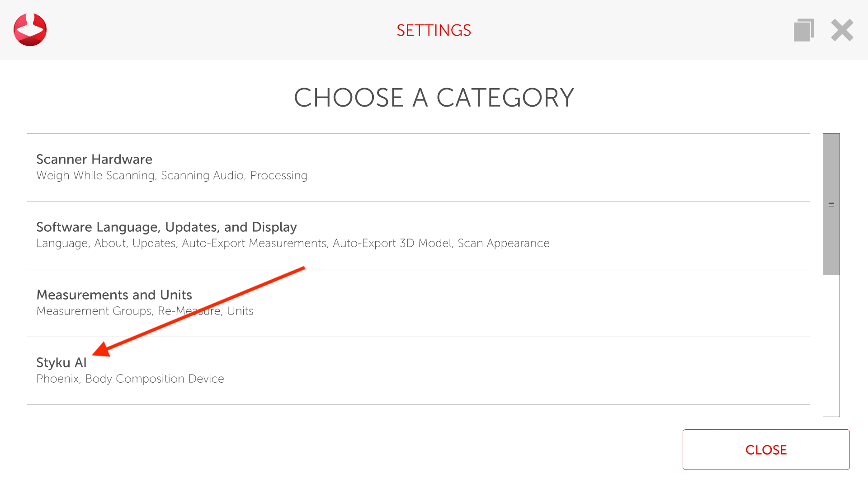
Task: Click the Styku logo icon
Action: pos(30,30)
